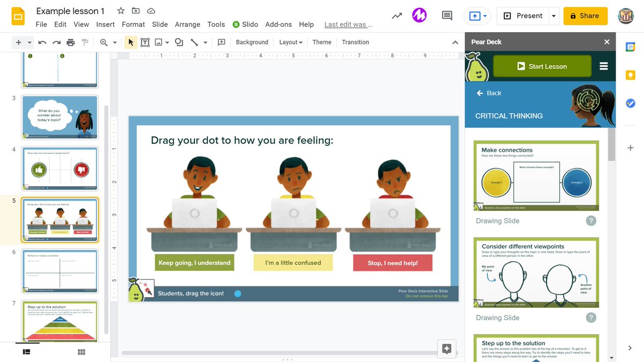Click the Theme button
644x362 pixels.
322,42
